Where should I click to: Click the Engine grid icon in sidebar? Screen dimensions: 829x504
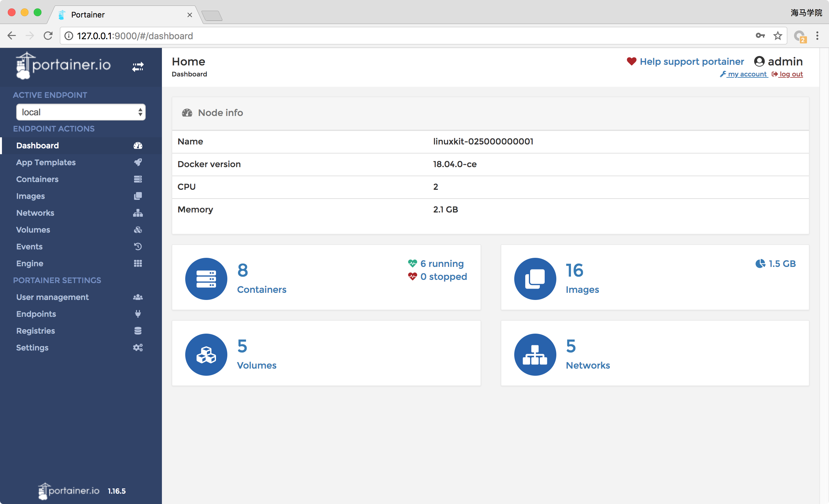tap(138, 263)
